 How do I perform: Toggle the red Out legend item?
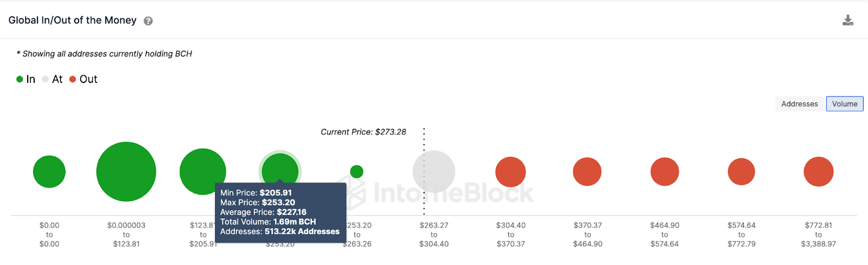[83, 79]
